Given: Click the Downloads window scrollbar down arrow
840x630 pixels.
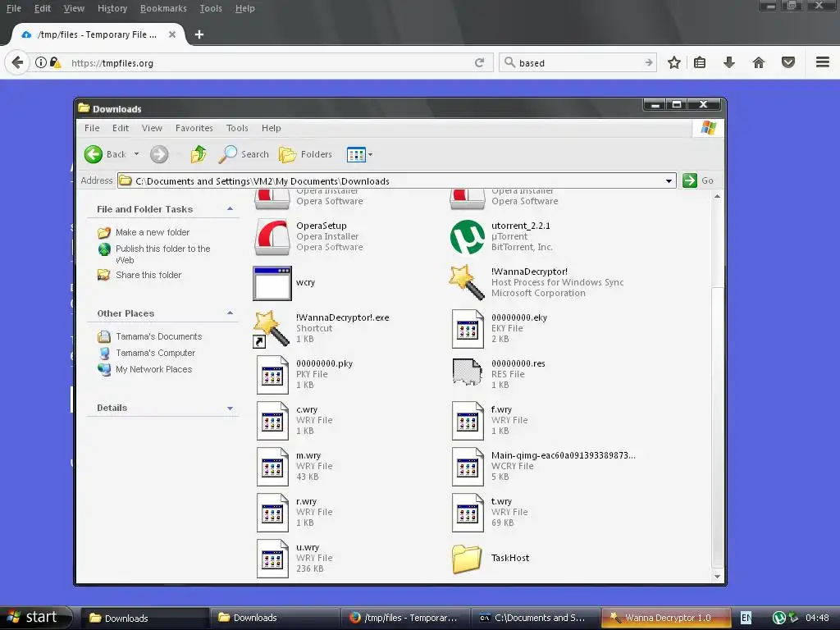Looking at the screenshot, I should (x=717, y=577).
